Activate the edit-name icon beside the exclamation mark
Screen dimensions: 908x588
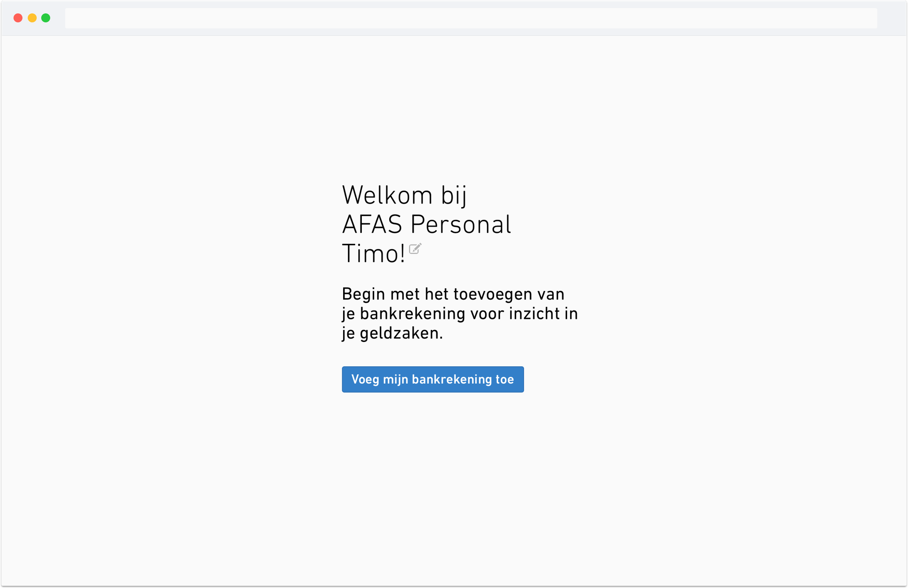tap(415, 249)
